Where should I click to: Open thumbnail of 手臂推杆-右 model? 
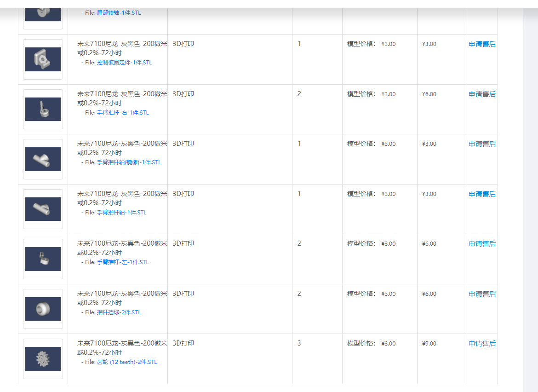(43, 109)
